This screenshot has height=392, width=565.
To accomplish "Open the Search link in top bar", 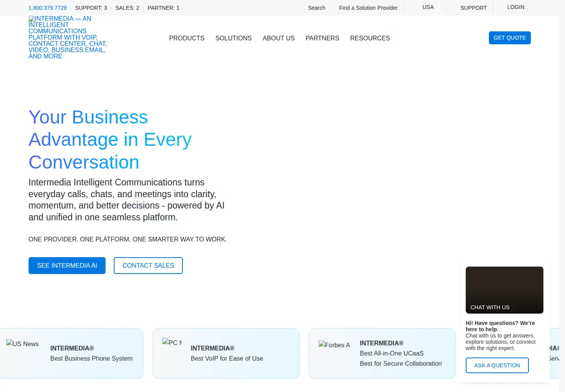I will 317,8.
